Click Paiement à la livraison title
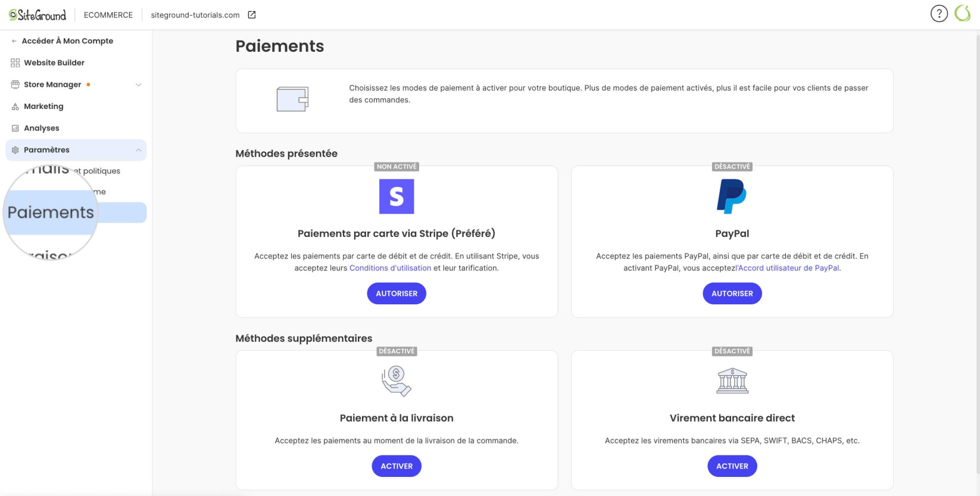Screen dimensions: 980x496 (397, 418)
